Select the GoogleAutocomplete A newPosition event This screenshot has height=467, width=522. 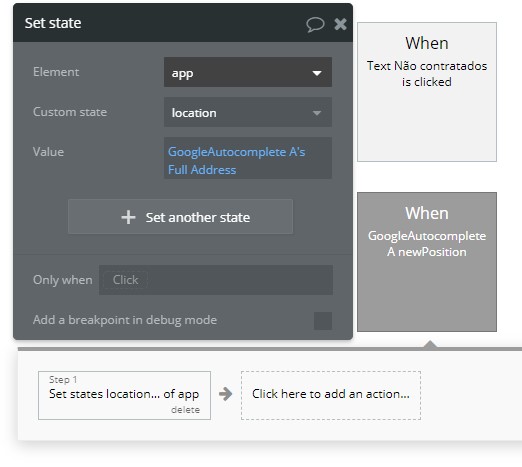[427, 262]
